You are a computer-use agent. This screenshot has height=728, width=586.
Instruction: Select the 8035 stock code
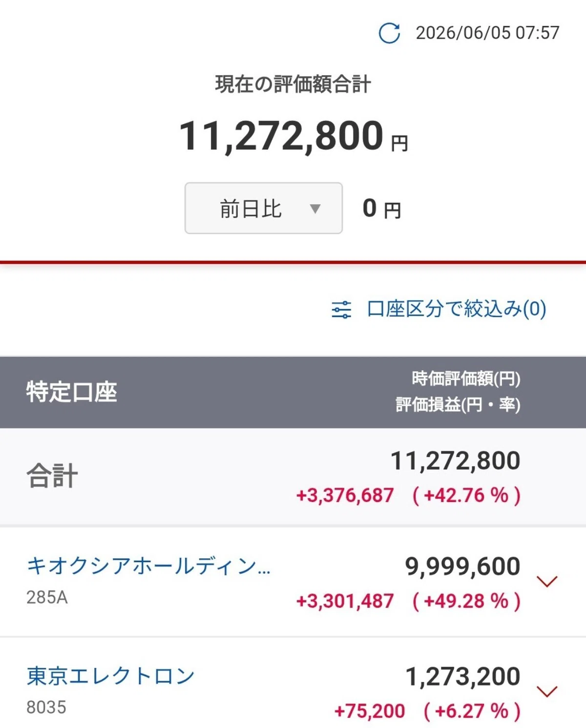point(46,708)
